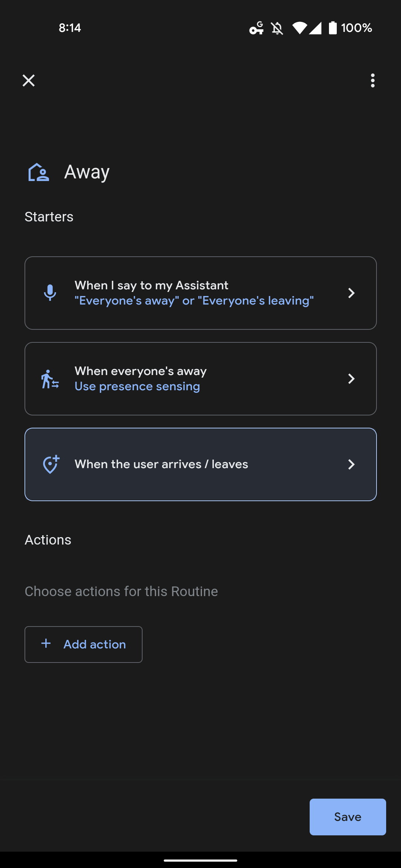
Task: Tap the location pin plus icon
Action: coord(51,464)
